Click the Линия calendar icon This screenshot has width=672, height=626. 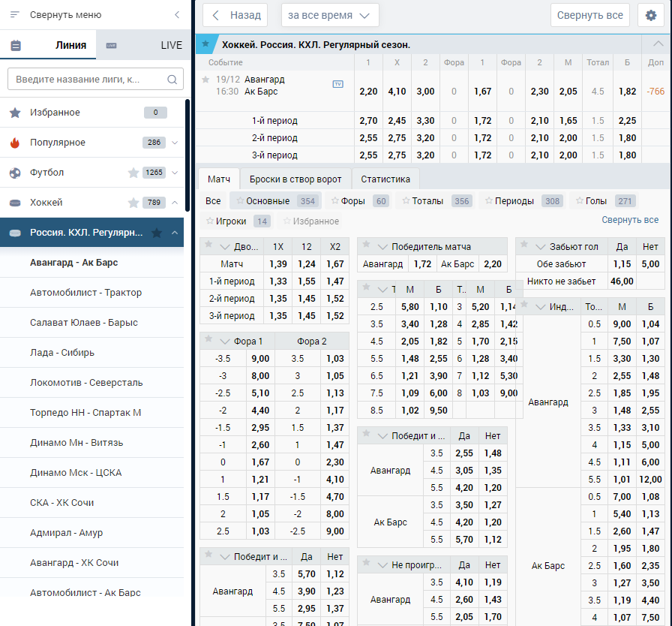[x=16, y=46]
